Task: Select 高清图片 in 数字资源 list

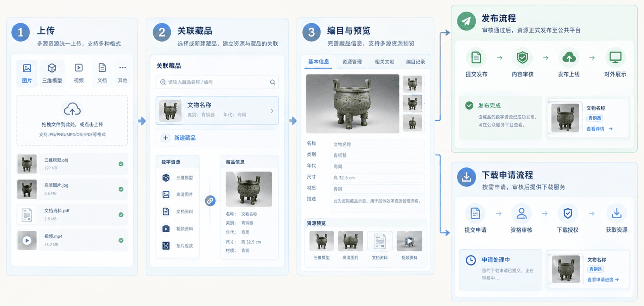Action: pyautogui.click(x=178, y=194)
